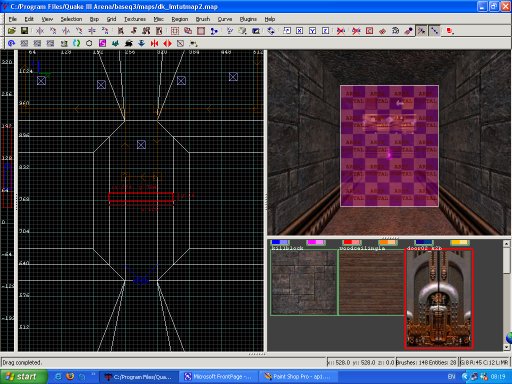Click the Select Complete Tall icon
Image resolution: width=512 pixels, height=384 pixels.
click(121, 31)
